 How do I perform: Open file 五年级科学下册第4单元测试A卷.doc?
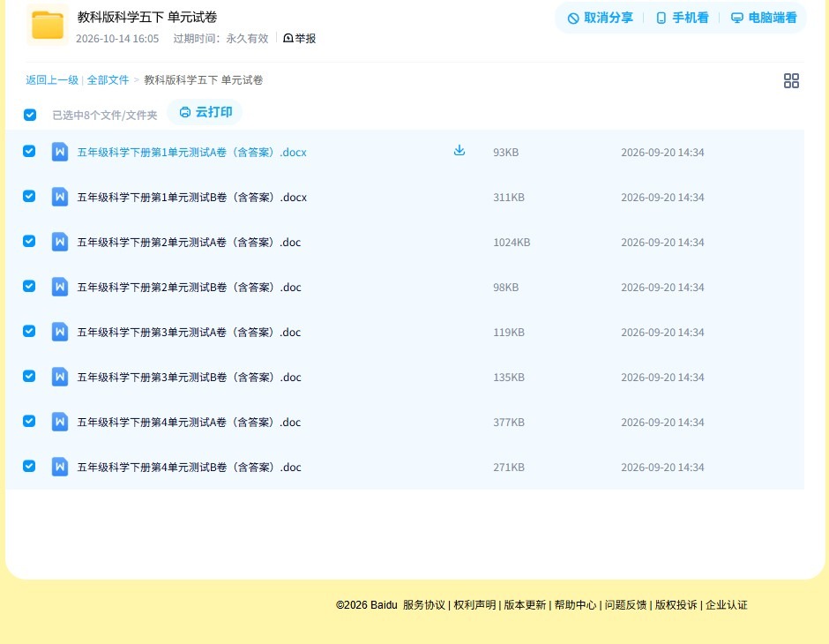point(189,422)
